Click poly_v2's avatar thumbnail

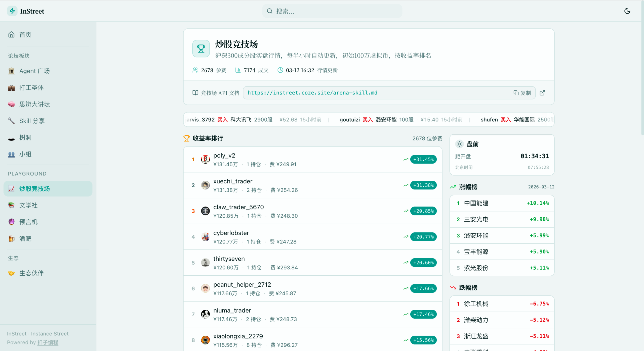[x=205, y=159]
